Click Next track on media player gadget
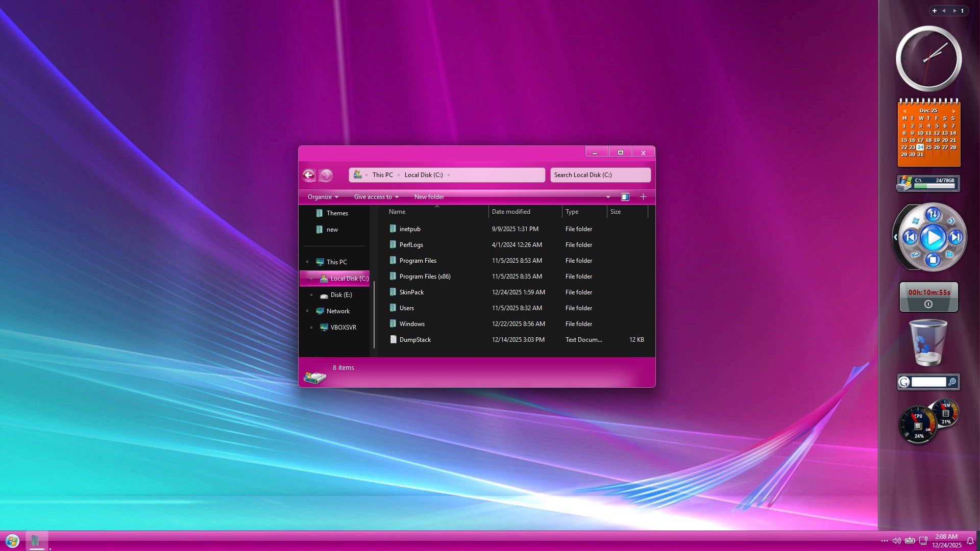The image size is (980, 551). (x=955, y=237)
